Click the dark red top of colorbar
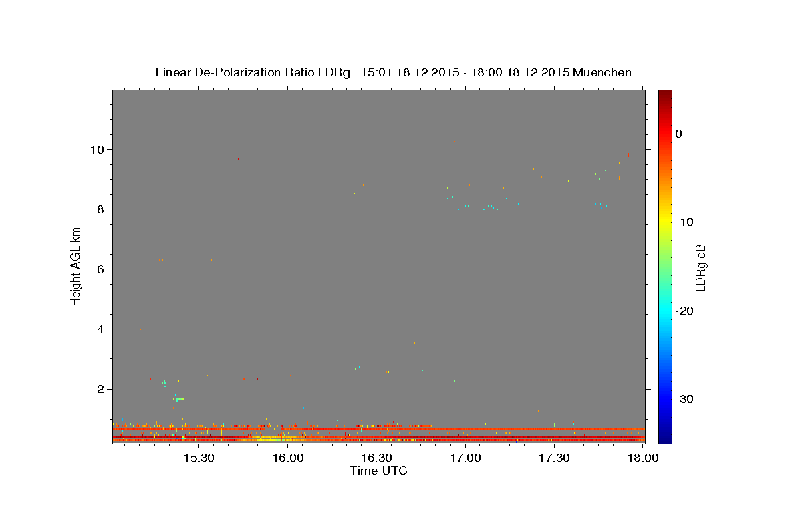Image resolution: width=798 pixels, height=532 pixels. point(665,94)
